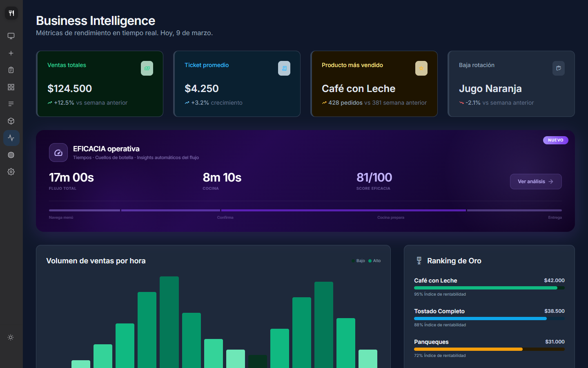Open the clipboard orders icon in sidebar
This screenshot has height=368, width=588.
click(x=11, y=70)
